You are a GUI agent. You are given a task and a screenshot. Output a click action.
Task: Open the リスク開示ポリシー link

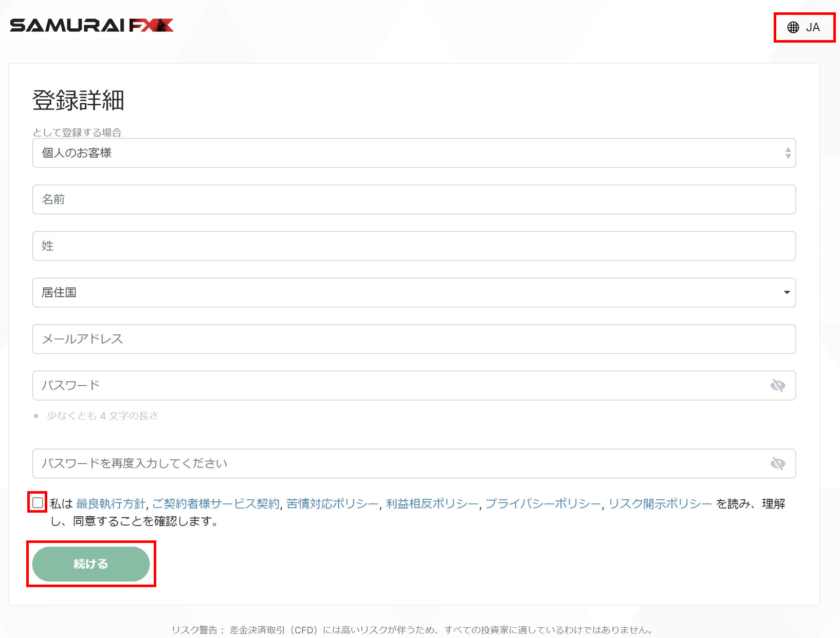pyautogui.click(x=660, y=504)
